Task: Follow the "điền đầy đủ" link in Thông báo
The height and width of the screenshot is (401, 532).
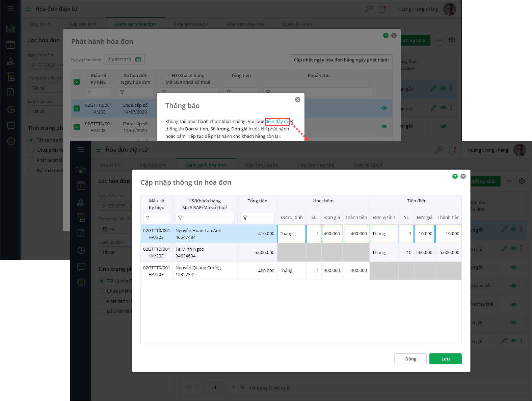Action: tap(277, 121)
